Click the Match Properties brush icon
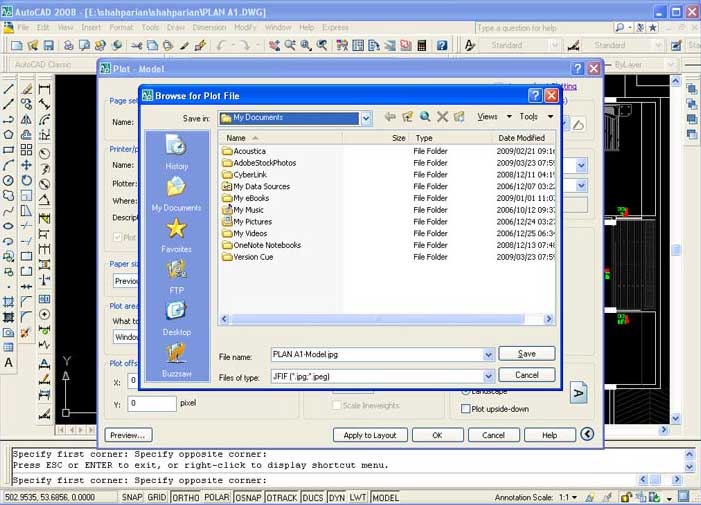The width and height of the screenshot is (701, 505). tap(184, 45)
